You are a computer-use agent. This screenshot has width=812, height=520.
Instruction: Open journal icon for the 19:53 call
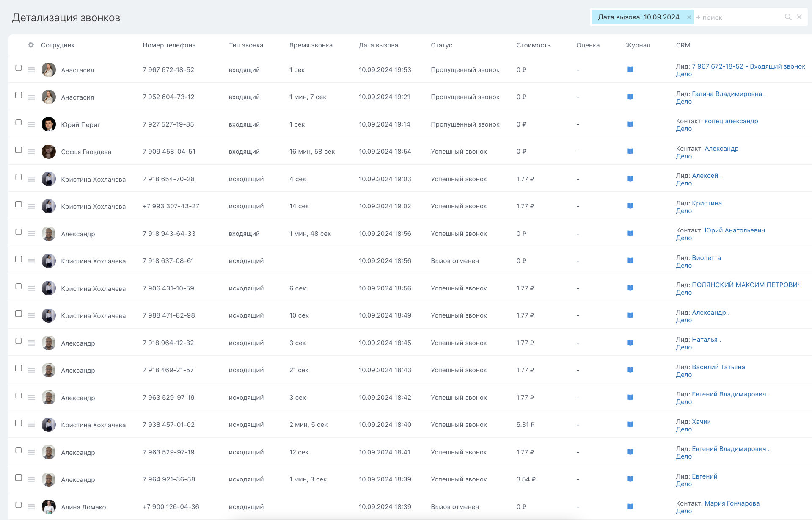tap(630, 69)
